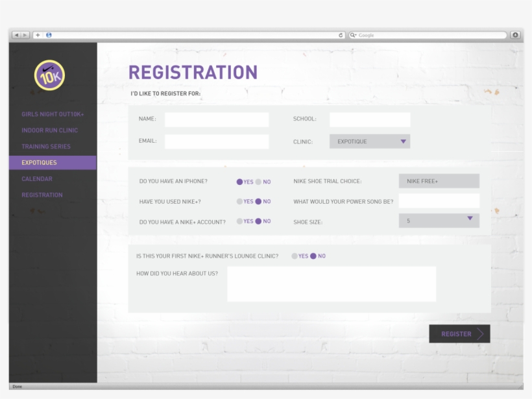
Task: Click the browser forward arrow button
Action: 25,35
